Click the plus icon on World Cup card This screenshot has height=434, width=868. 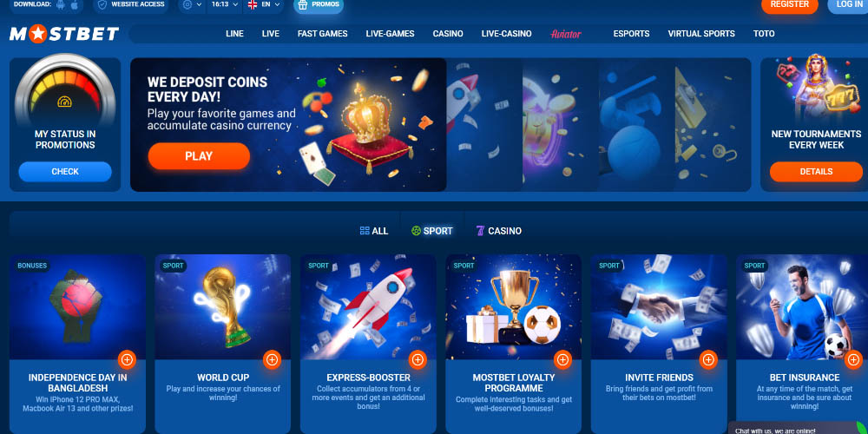click(272, 360)
